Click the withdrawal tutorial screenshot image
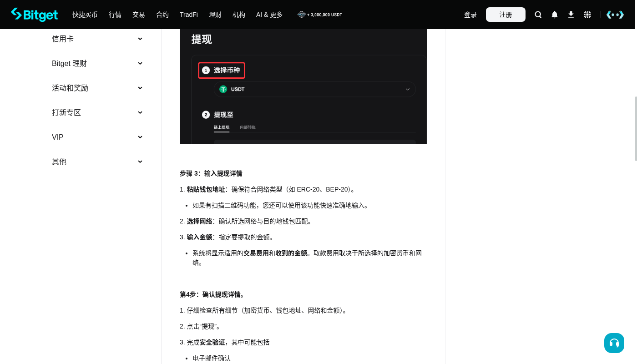 pos(303,86)
